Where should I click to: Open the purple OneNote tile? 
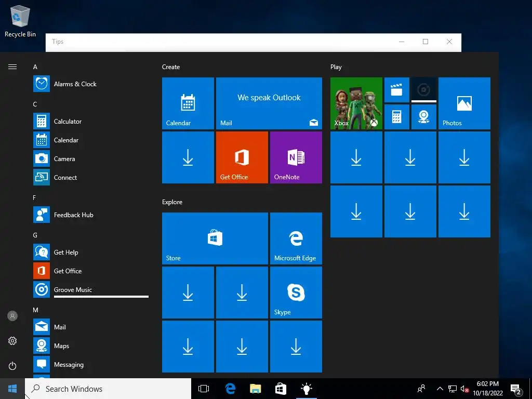(296, 157)
